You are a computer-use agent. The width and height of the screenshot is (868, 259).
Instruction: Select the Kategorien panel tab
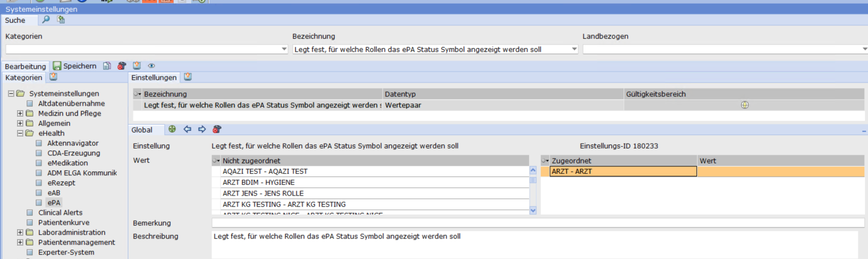click(24, 77)
